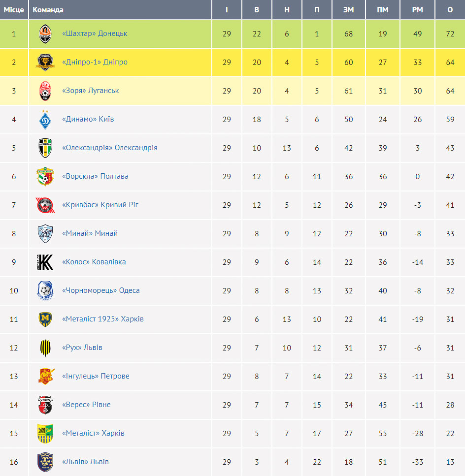Image resolution: width=465 pixels, height=476 pixels.
Task: Click the Rukh Lviv striped logo
Action: coord(45,348)
